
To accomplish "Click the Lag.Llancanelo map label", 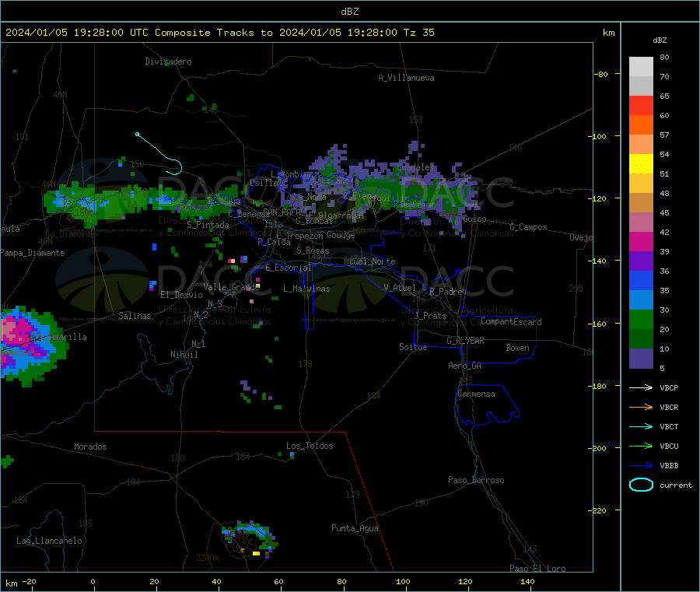I will (x=49, y=541).
